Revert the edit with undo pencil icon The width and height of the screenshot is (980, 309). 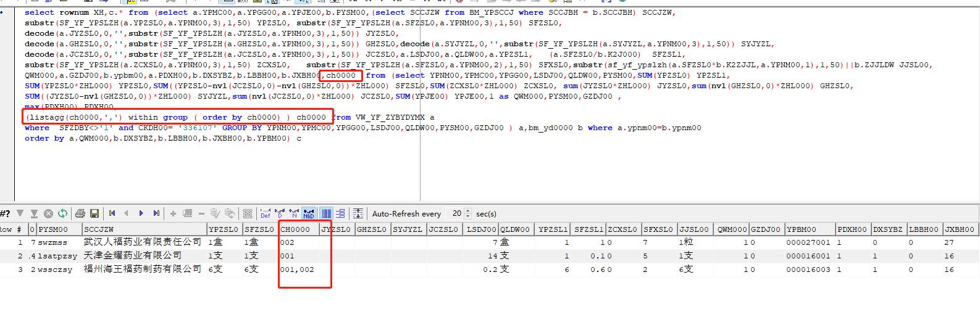tap(229, 213)
